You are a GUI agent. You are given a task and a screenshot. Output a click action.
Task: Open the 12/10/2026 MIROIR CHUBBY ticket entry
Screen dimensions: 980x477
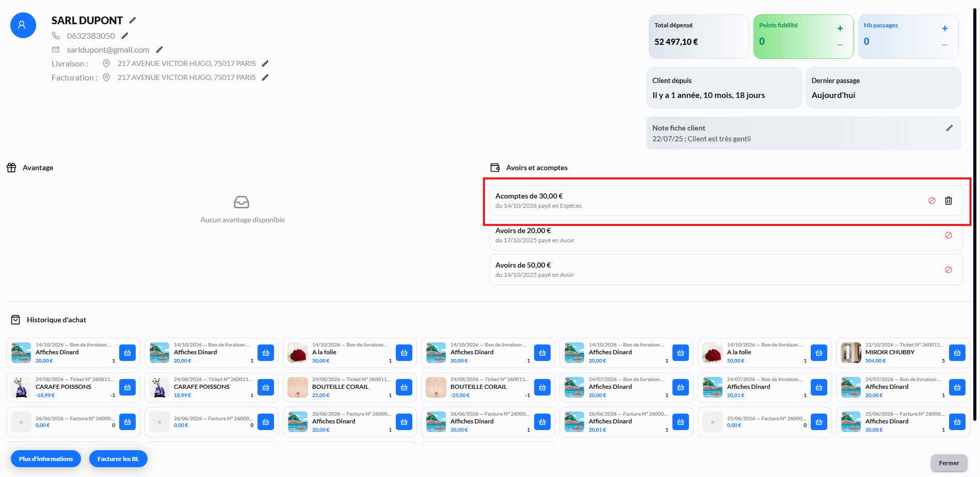coord(903,353)
